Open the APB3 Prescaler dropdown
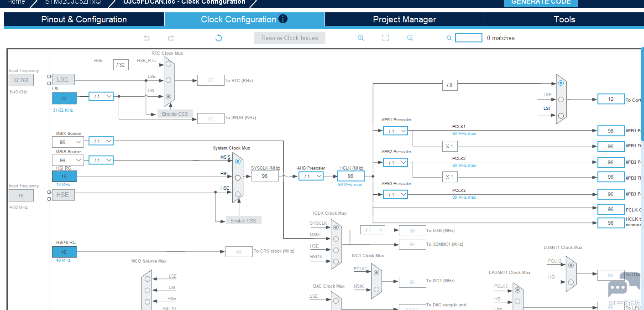This screenshot has width=644, height=310. point(395,194)
